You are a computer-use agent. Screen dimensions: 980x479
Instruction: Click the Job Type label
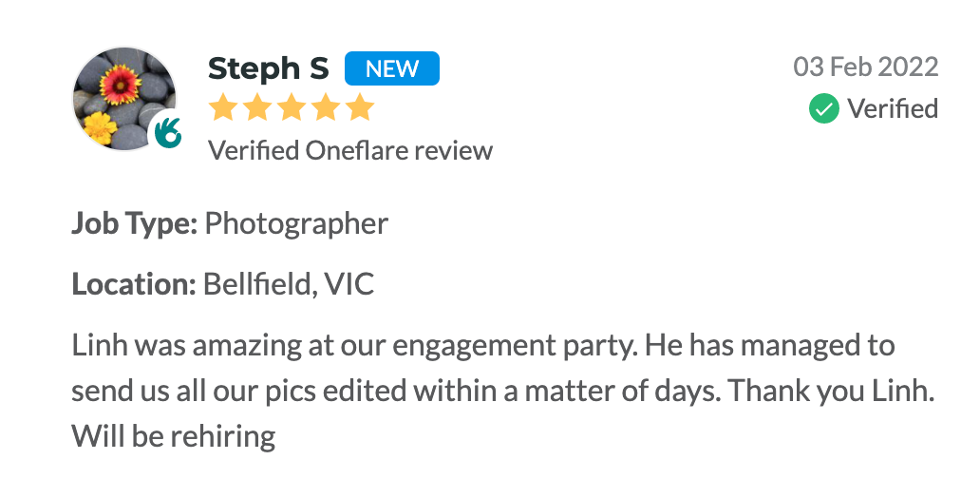[x=134, y=223]
